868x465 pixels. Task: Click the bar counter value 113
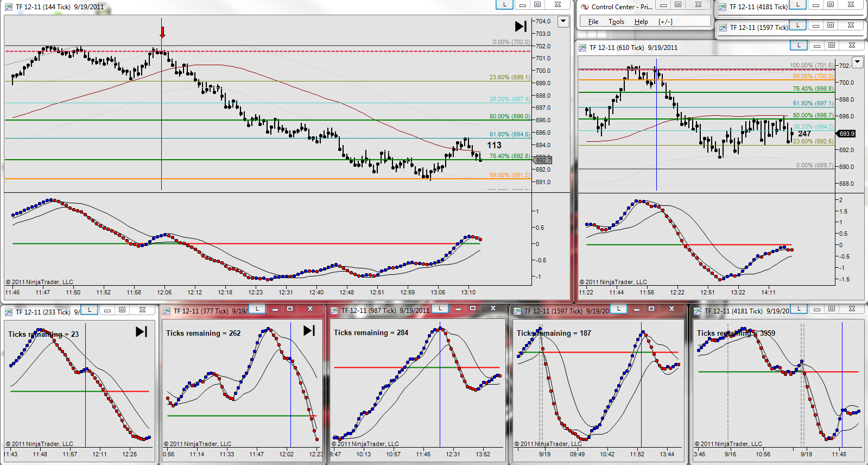pos(494,145)
